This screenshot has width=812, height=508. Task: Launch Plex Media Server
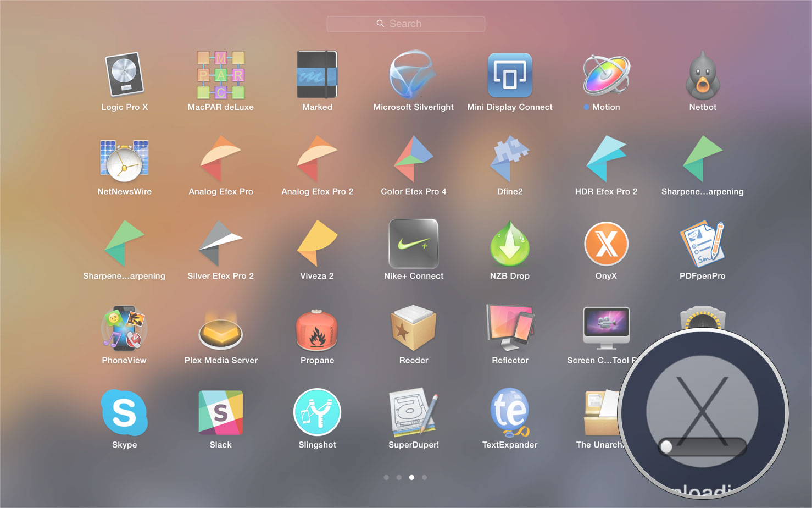tap(221, 330)
